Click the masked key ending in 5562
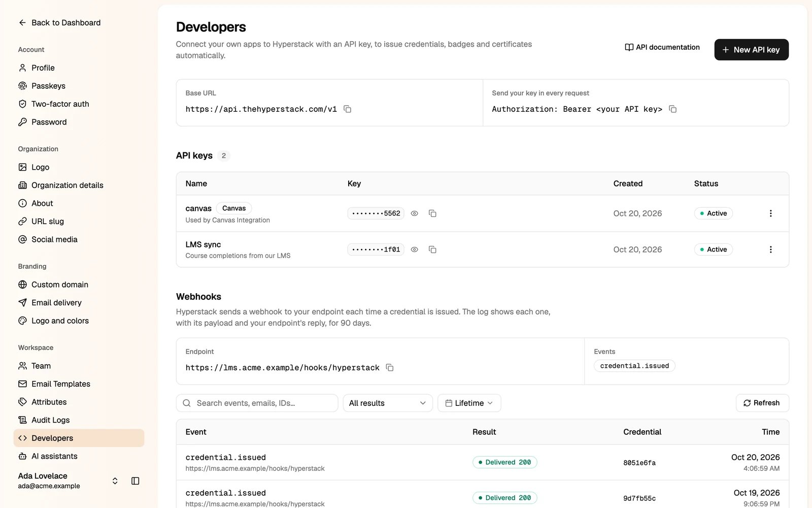 pyautogui.click(x=376, y=213)
